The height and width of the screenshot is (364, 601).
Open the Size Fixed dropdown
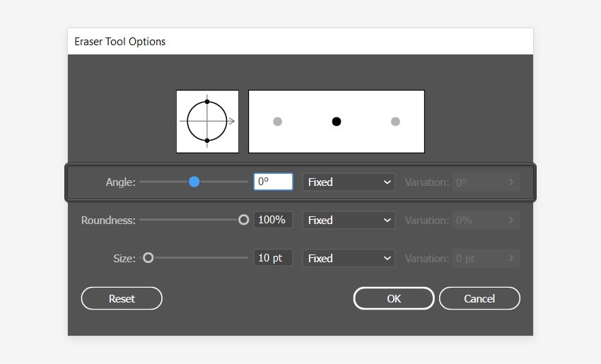(x=349, y=259)
